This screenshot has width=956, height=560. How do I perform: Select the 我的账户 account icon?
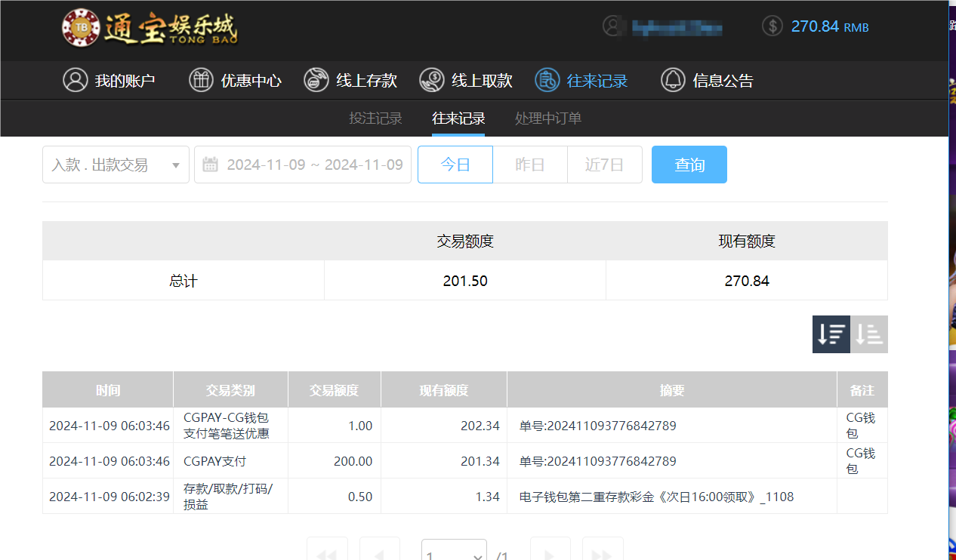(76, 80)
